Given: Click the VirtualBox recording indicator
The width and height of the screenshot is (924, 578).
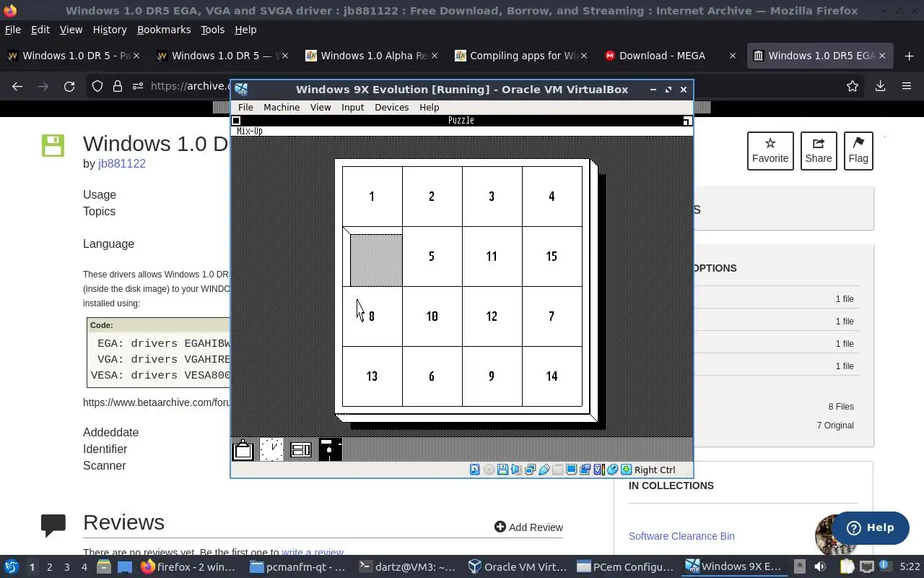Looking at the screenshot, I should coord(585,470).
